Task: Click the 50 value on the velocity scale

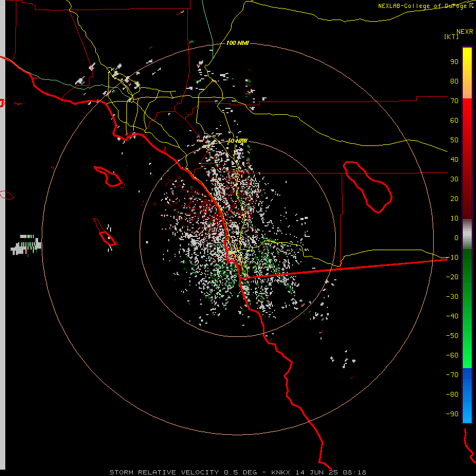Action: pyautogui.click(x=454, y=140)
